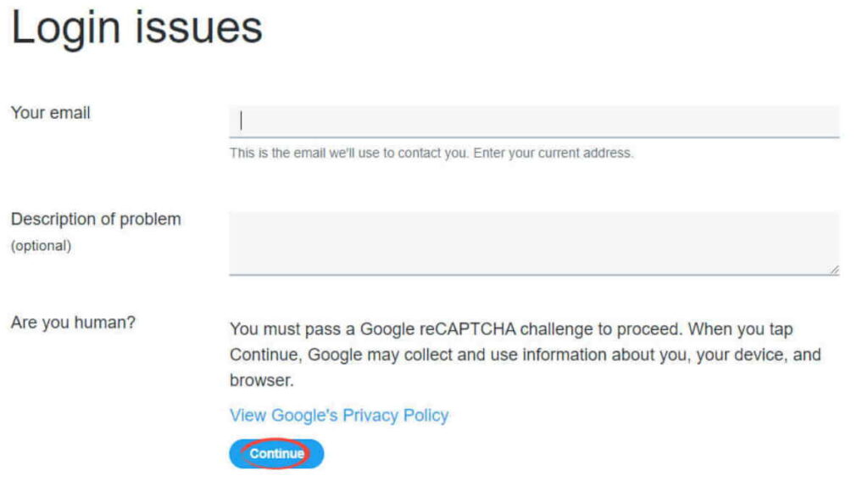The height and width of the screenshot is (498, 868).
Task: Click the helper text below email field
Action: coord(431,153)
